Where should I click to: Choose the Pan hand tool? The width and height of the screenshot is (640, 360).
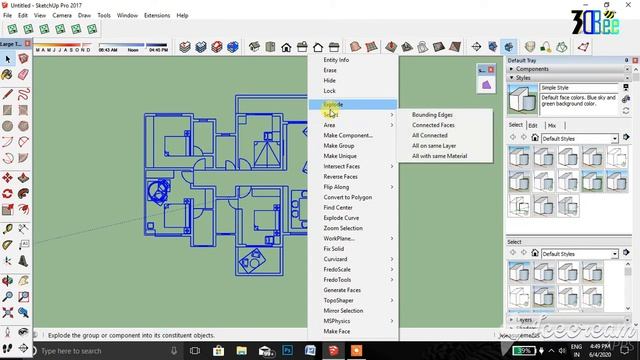pos(23,280)
